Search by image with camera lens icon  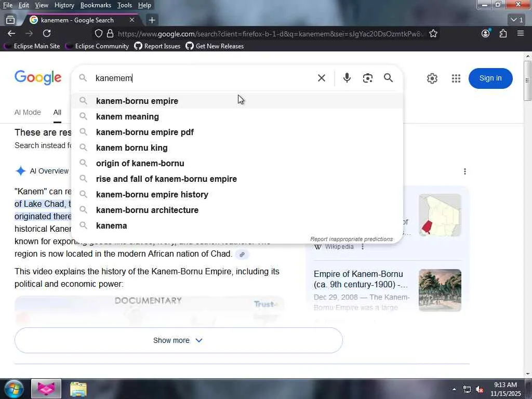coord(368,78)
